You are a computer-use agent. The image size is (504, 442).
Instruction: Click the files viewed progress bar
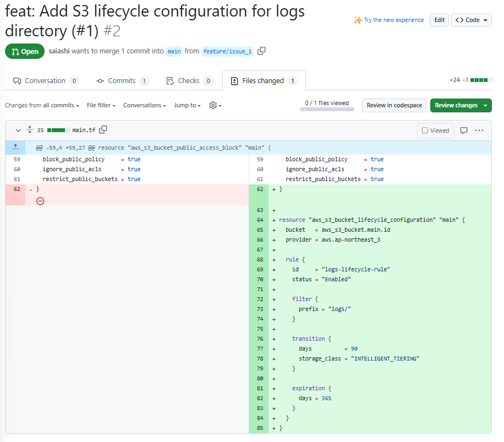(327, 110)
